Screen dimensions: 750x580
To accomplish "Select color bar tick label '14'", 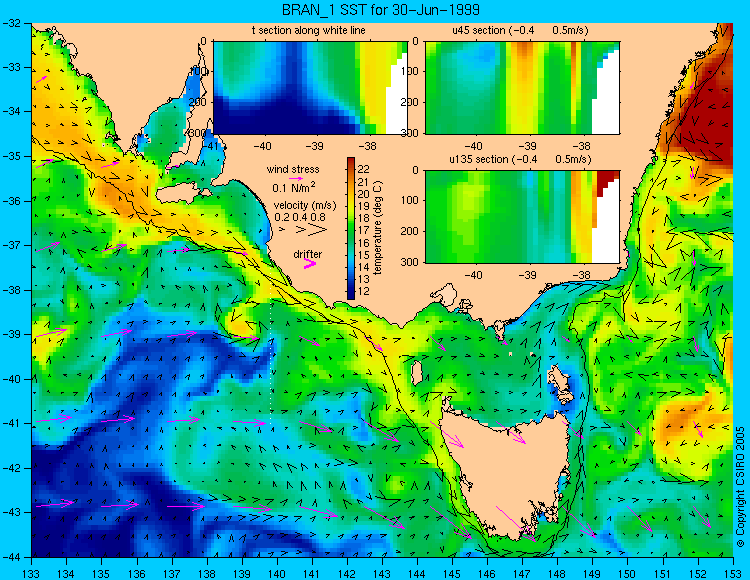I will (364, 267).
